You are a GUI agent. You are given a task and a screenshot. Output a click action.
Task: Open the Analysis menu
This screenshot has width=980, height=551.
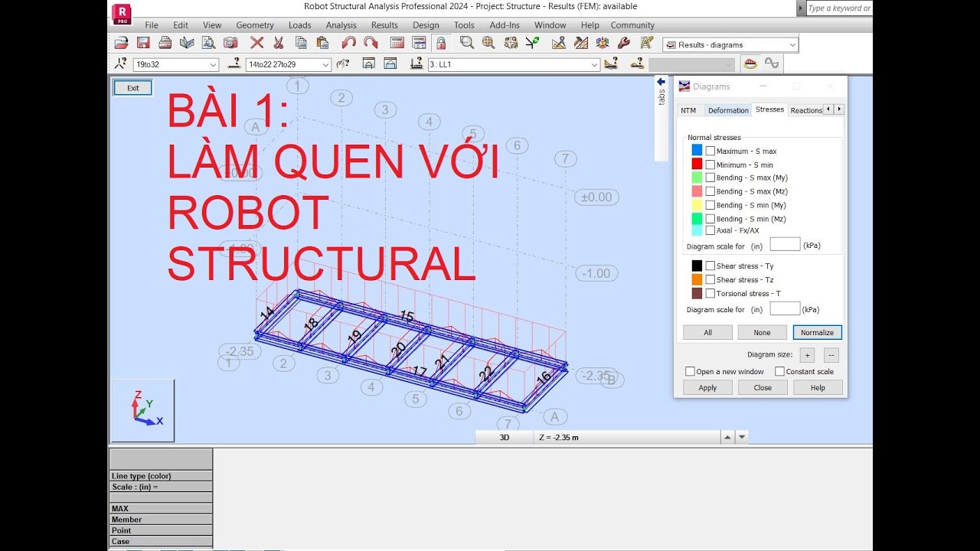pos(341,25)
